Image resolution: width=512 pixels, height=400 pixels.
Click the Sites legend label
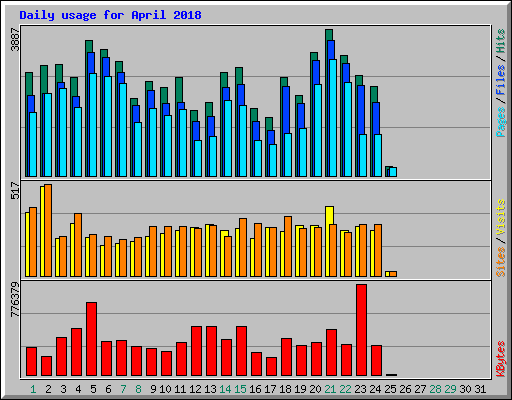tap(501, 262)
